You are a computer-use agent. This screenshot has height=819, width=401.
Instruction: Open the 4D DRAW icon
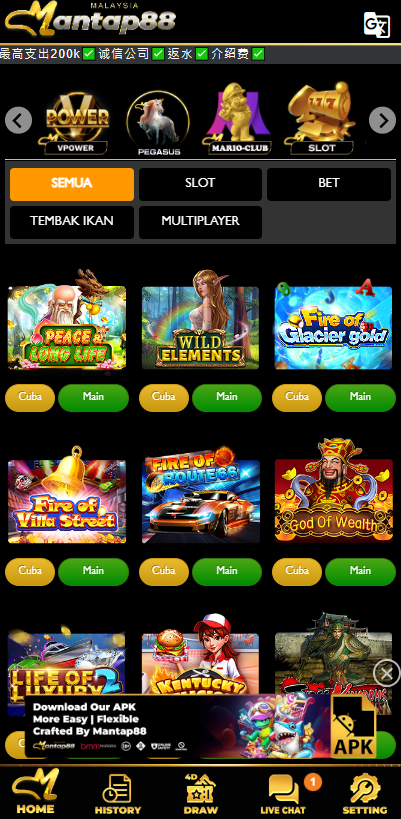tap(200, 793)
